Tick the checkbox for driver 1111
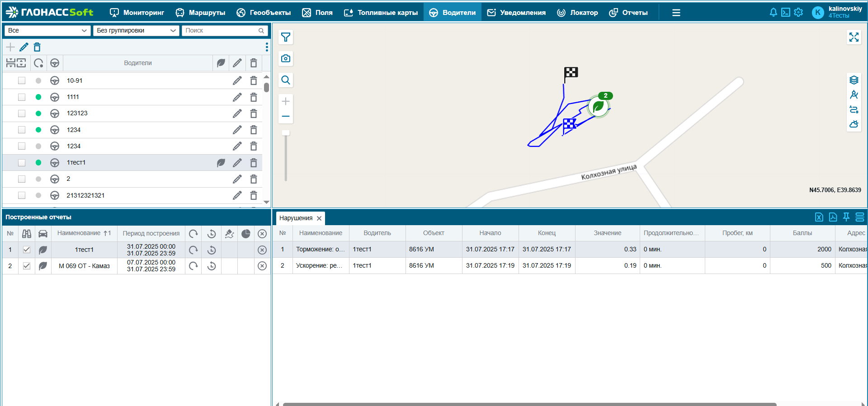868x406 pixels. (22, 97)
